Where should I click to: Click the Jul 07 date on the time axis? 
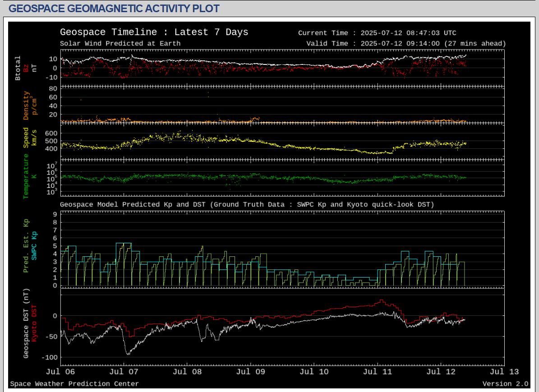click(124, 372)
